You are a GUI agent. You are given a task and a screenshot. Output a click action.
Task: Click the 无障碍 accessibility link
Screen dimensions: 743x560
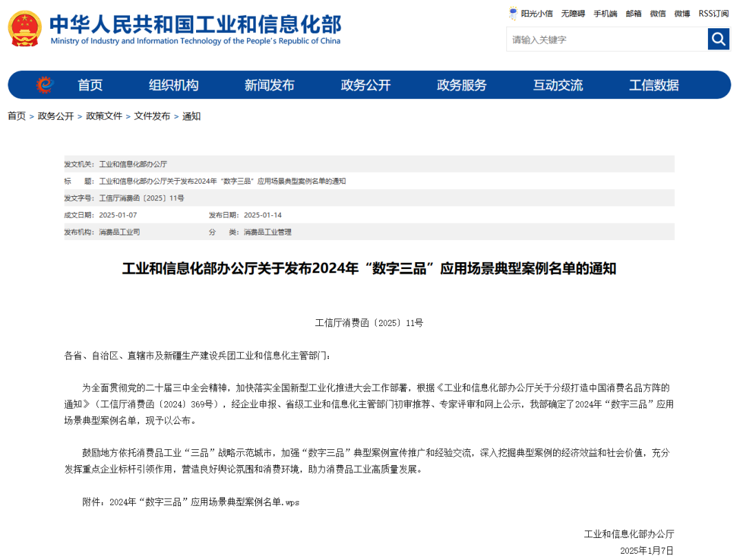pos(572,13)
